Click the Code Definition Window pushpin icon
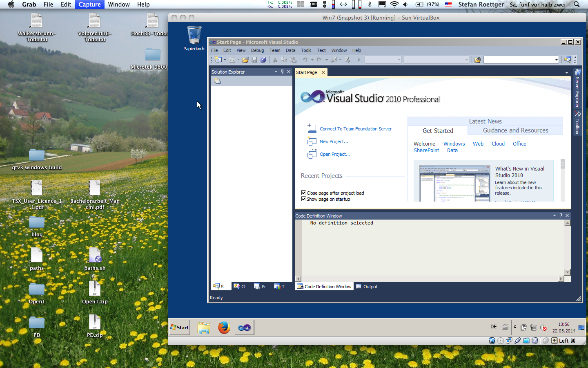 click(x=561, y=215)
